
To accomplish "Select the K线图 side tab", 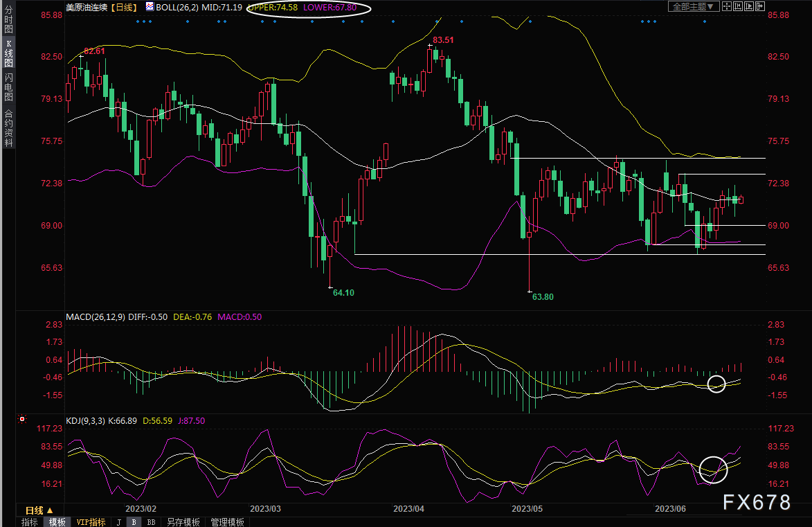I will click(x=8, y=53).
